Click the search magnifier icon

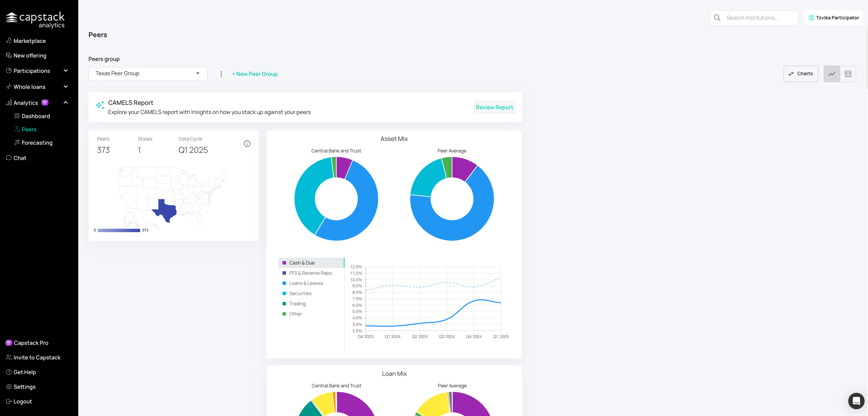(x=717, y=18)
